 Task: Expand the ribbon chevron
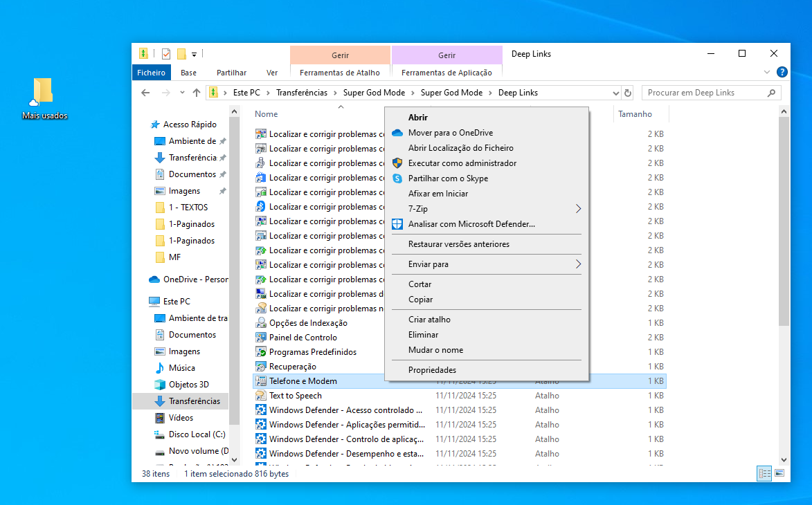click(767, 73)
